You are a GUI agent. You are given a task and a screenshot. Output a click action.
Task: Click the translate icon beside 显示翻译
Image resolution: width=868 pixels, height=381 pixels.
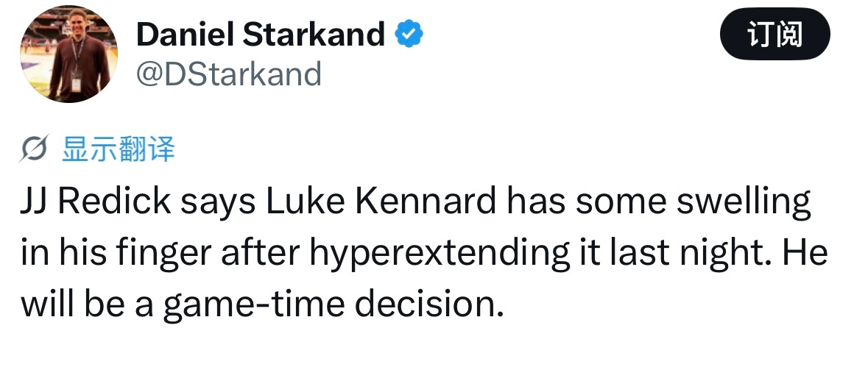click(x=36, y=149)
